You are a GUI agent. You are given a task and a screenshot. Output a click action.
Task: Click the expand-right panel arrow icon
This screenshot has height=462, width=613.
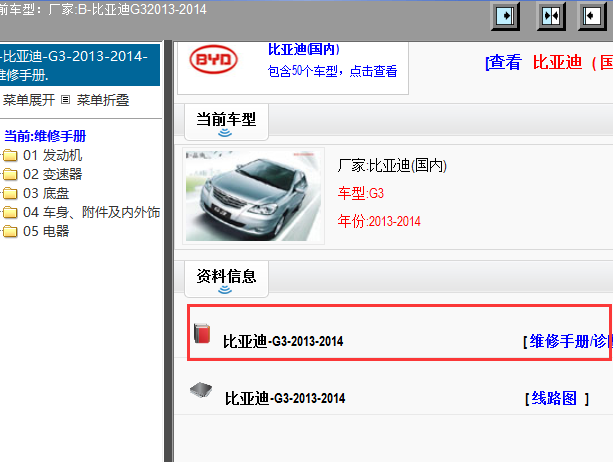tap(505, 16)
